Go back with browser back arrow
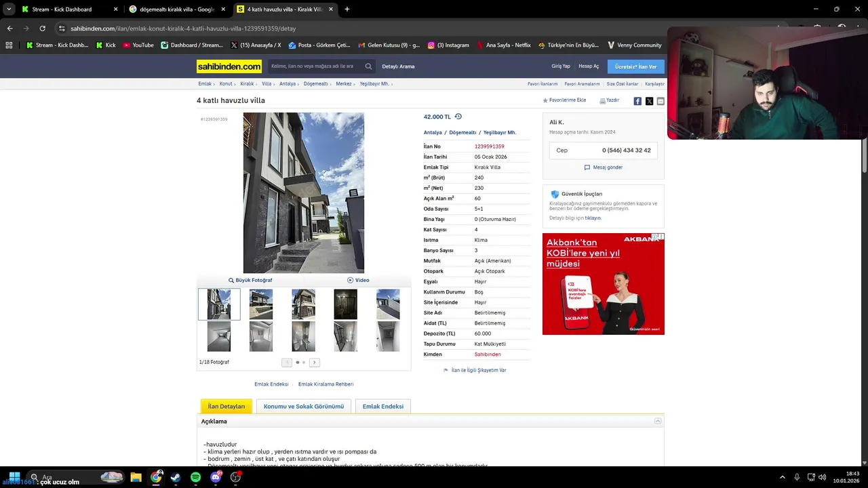The width and height of the screenshot is (868, 488). (x=9, y=28)
